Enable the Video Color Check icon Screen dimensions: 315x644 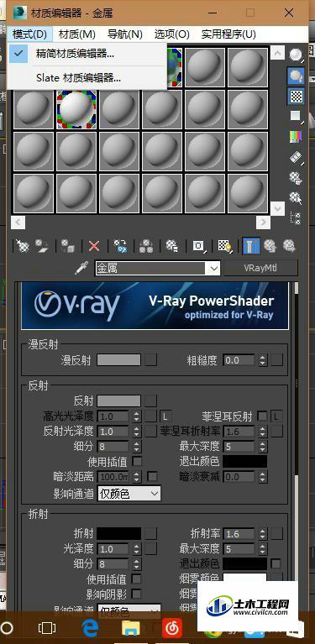(x=296, y=136)
